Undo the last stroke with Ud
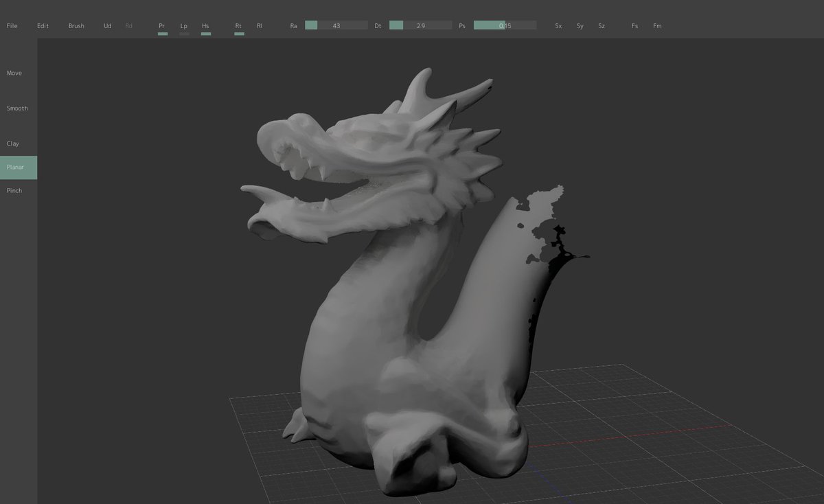 pyautogui.click(x=107, y=25)
